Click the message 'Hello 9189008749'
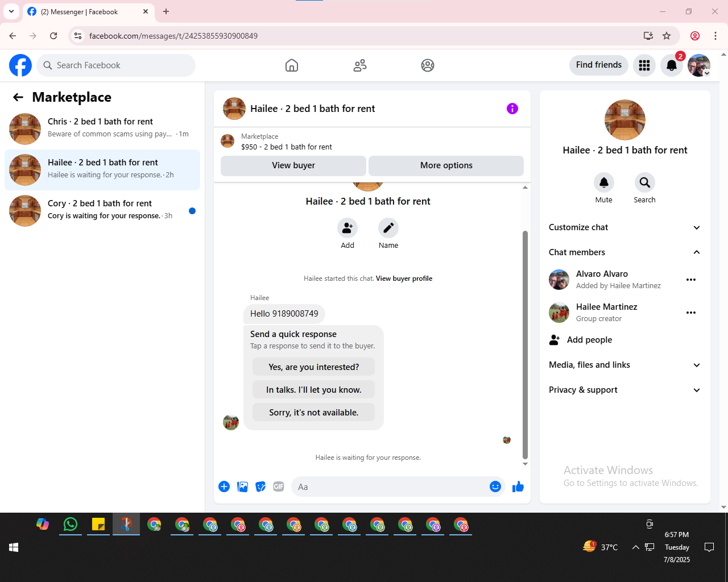728x582 pixels. point(284,314)
